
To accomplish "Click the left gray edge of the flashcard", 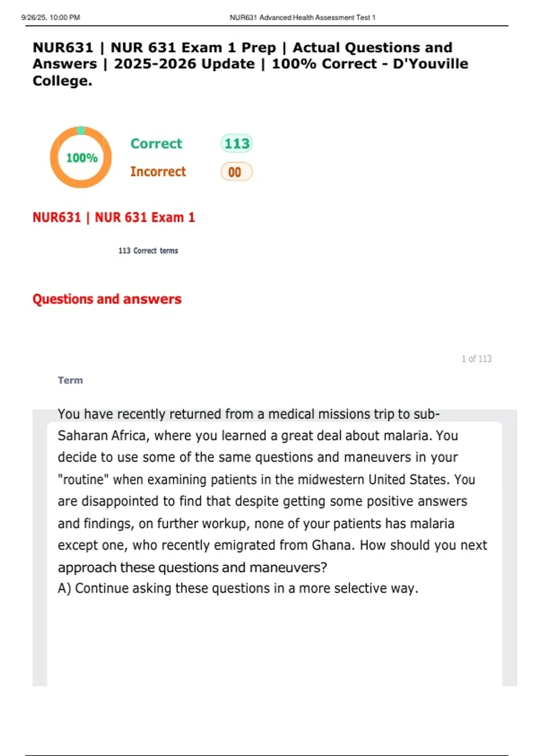I will click(39, 547).
